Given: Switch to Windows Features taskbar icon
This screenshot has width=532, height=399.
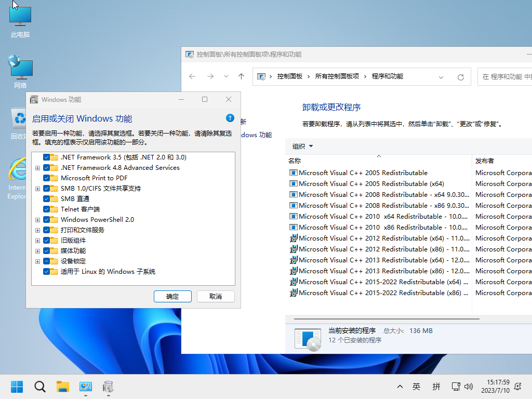Looking at the screenshot, I should click(108, 387).
